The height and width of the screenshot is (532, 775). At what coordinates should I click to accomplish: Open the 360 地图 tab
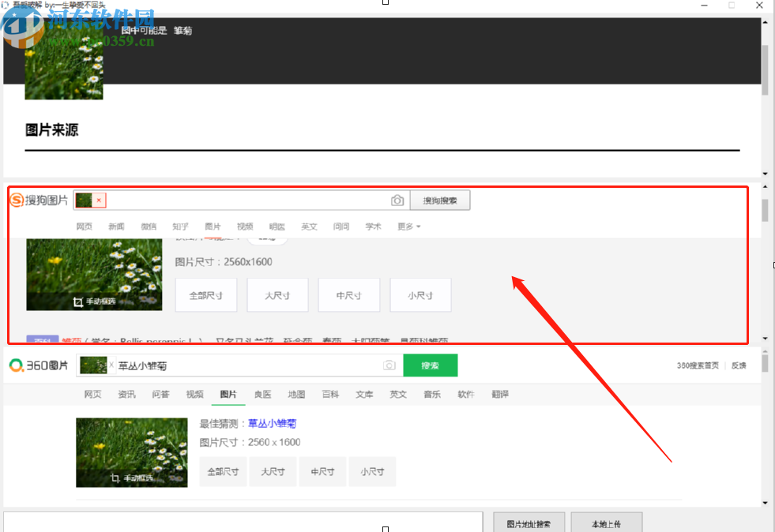296,394
